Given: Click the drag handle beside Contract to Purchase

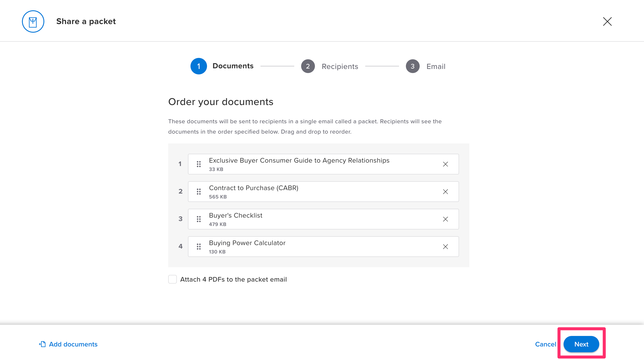Looking at the screenshot, I should (199, 192).
